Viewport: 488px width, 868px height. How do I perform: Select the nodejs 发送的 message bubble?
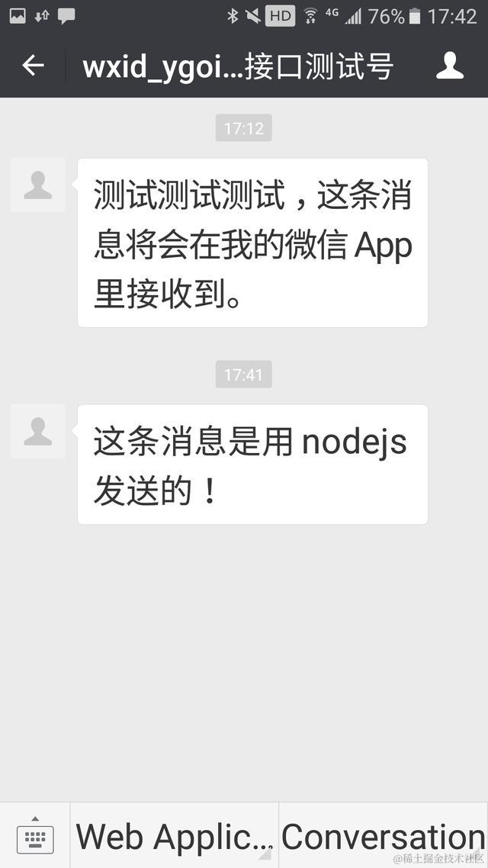point(253,465)
